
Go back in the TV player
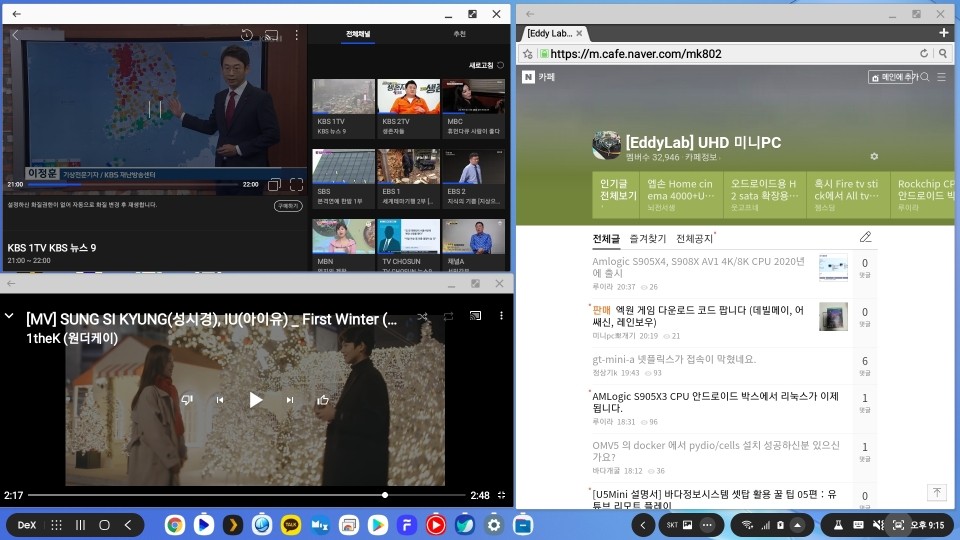(16, 36)
